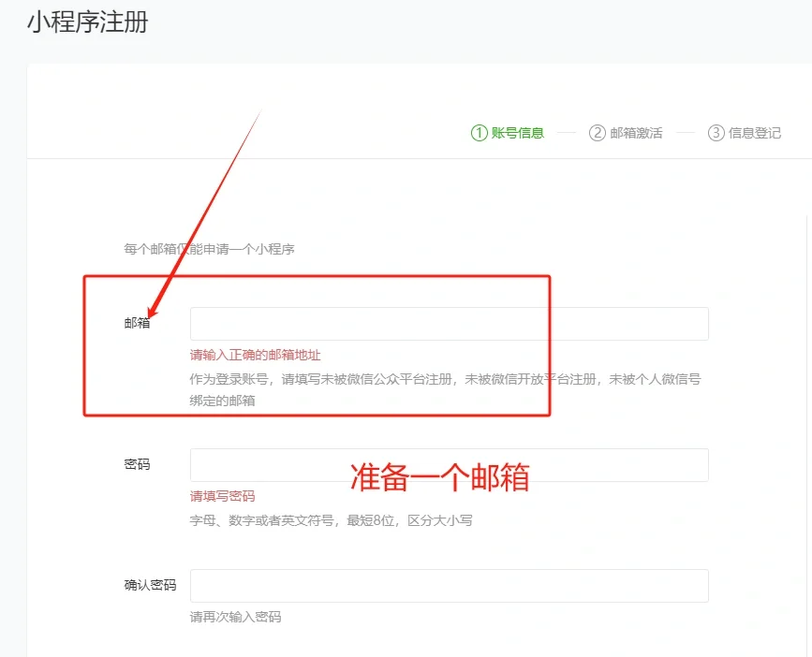Click the 确认密码 field label
The height and width of the screenshot is (657, 812).
coord(150,586)
